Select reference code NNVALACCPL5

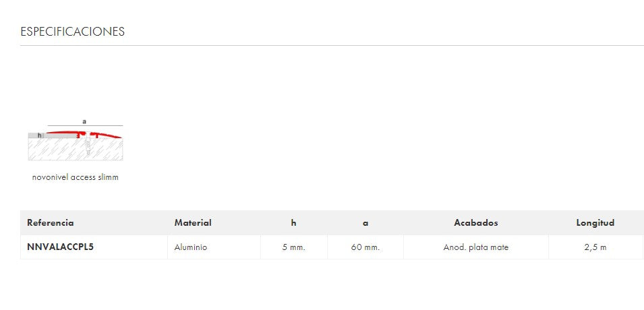(60, 247)
